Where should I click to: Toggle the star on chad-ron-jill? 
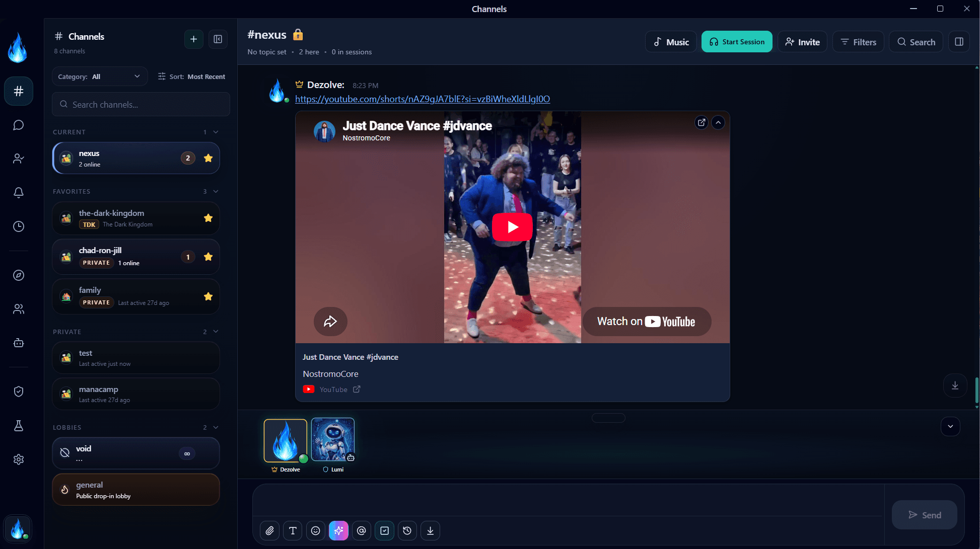(x=208, y=257)
